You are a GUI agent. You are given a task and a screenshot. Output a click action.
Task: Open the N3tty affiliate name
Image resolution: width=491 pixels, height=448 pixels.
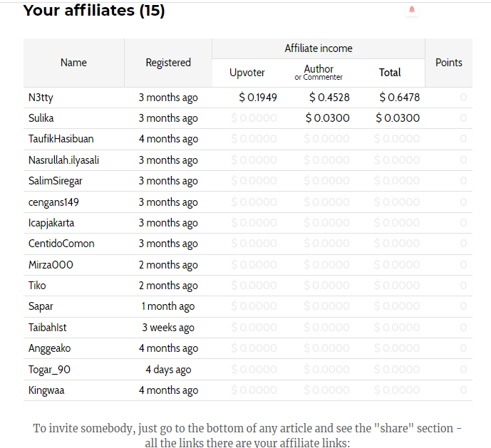click(x=41, y=98)
